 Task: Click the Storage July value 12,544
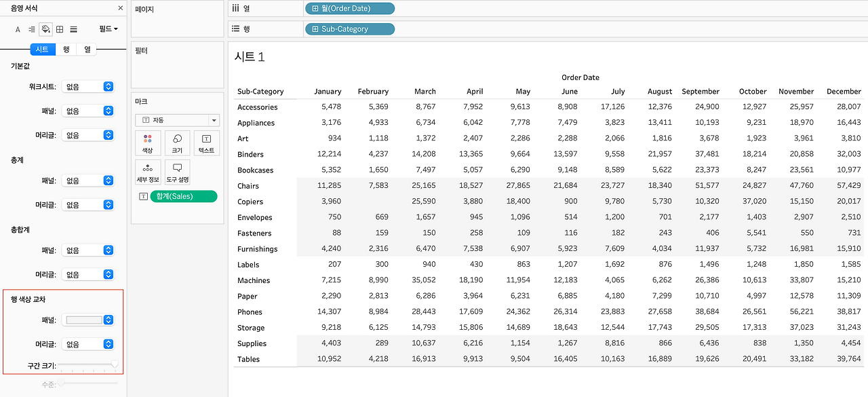612,328
